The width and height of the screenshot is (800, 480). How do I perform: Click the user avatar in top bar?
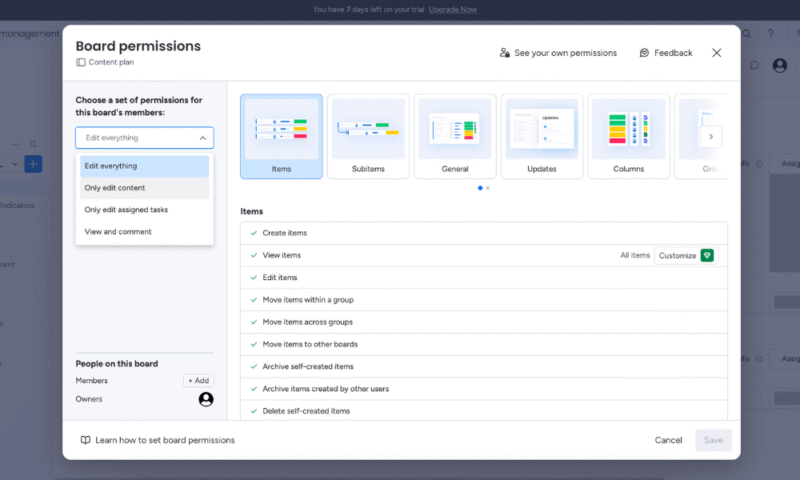(780, 66)
